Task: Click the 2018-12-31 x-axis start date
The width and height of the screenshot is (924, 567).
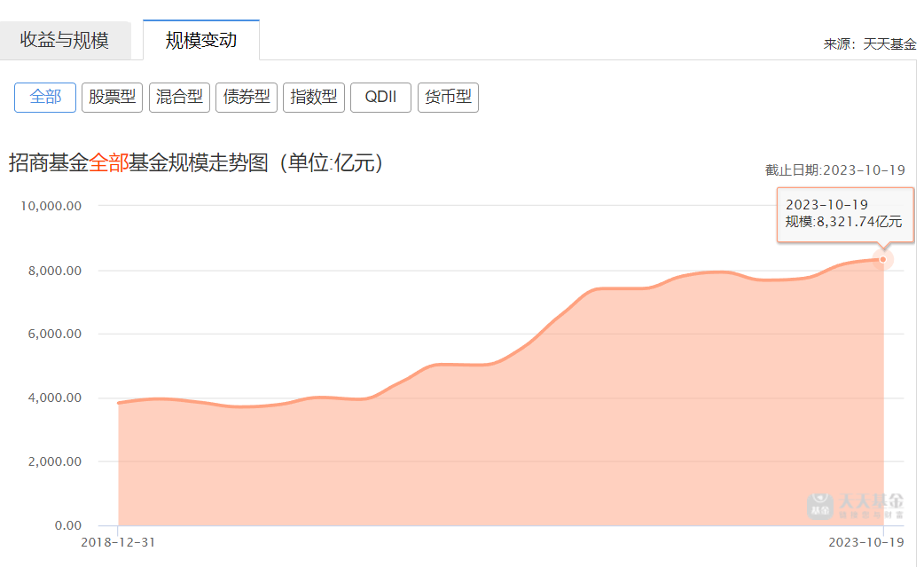Action: click(x=119, y=542)
